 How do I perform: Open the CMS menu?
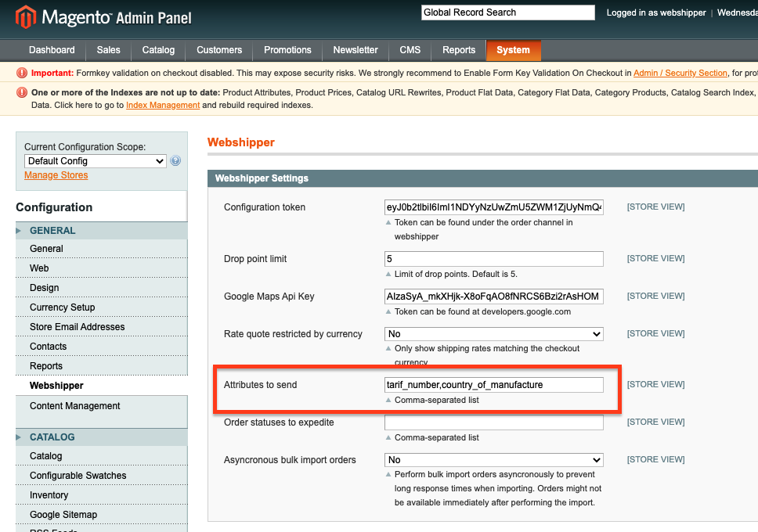[410, 50]
